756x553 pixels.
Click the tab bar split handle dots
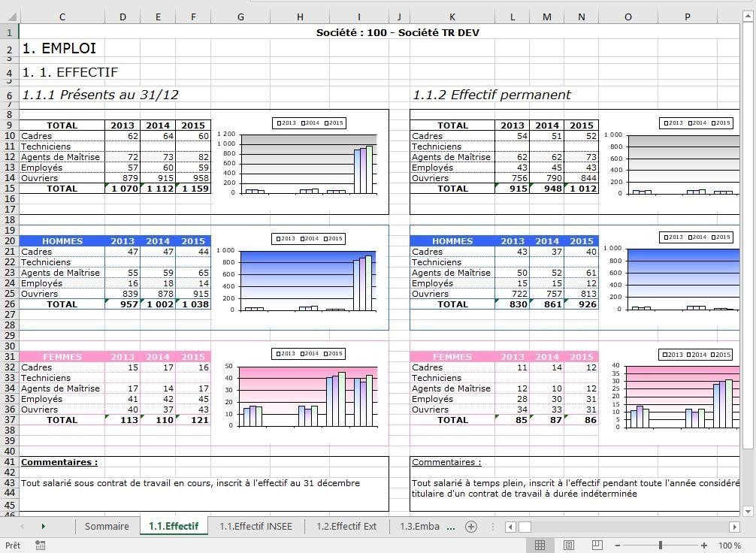pyautogui.click(x=493, y=527)
